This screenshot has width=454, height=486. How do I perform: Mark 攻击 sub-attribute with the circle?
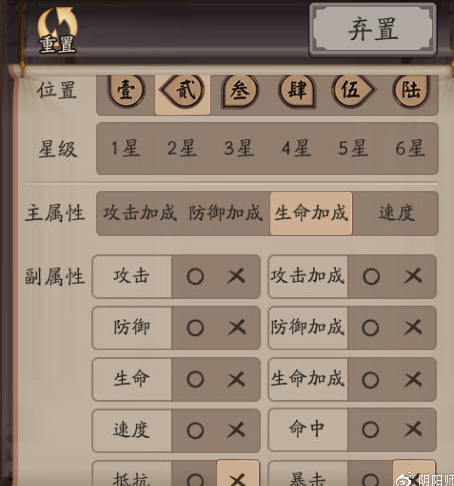195,277
